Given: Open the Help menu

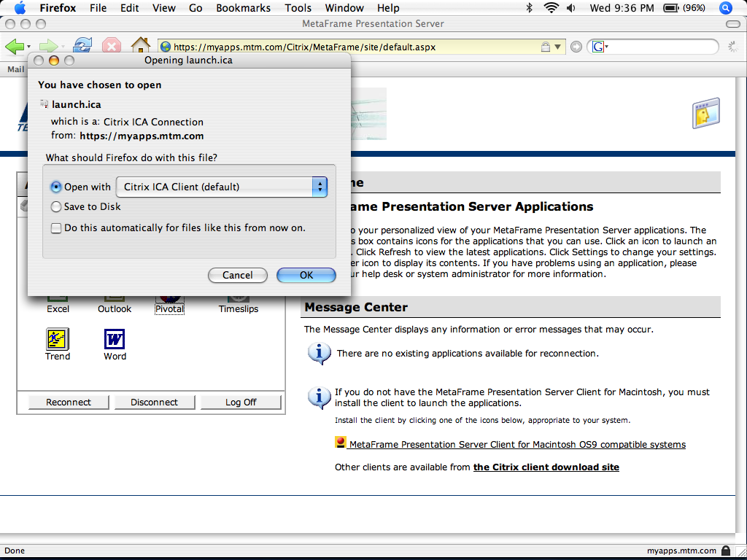Looking at the screenshot, I should pos(388,7).
